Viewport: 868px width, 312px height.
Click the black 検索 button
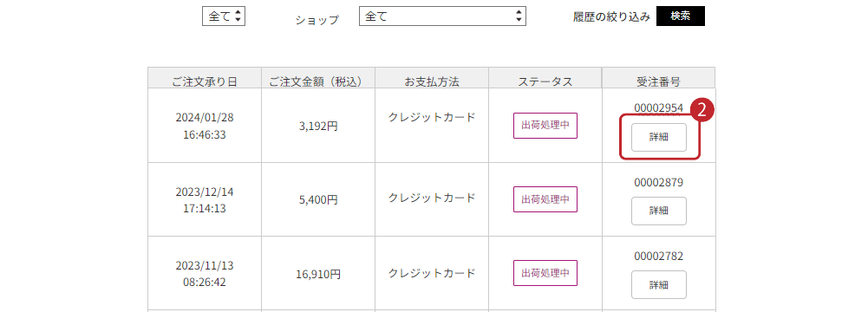(681, 16)
